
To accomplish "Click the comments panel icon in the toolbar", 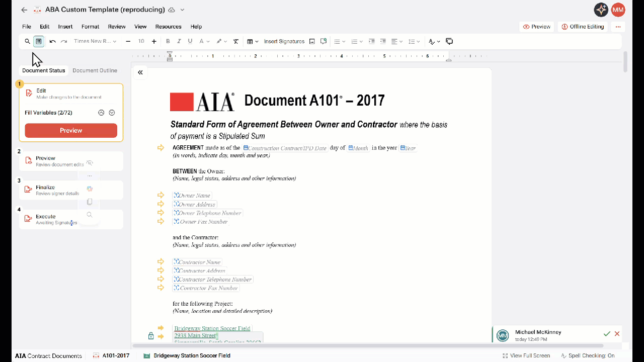I will (450, 41).
